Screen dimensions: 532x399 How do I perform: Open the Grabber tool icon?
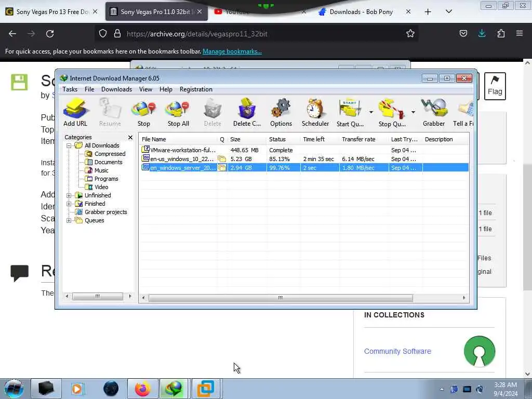click(434, 112)
